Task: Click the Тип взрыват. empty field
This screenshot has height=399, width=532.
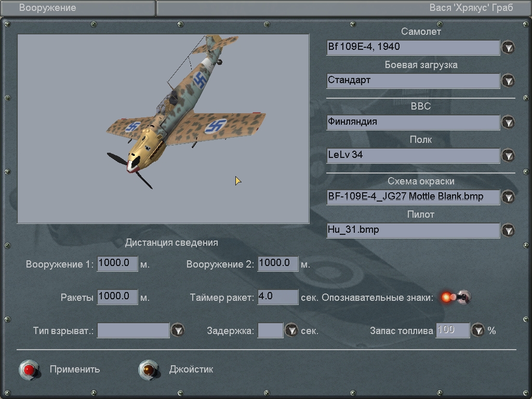Action: [134, 330]
